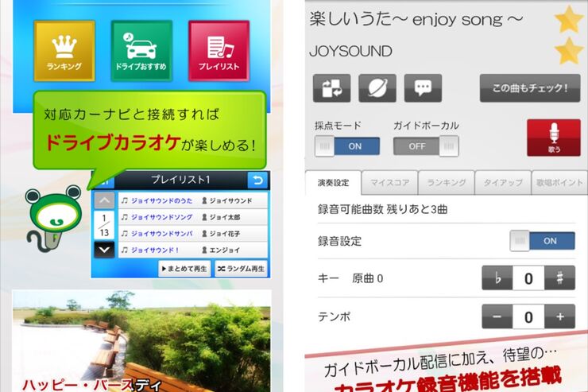588x392 pixels.
Task: Decrease the tempo with minus button
Action: 497,316
